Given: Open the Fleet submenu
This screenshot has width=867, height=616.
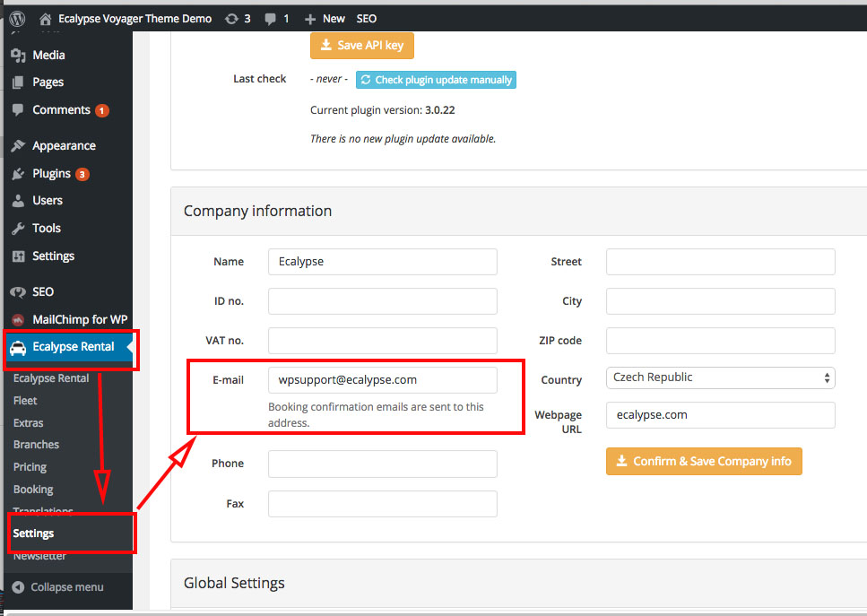Looking at the screenshot, I should coord(25,400).
